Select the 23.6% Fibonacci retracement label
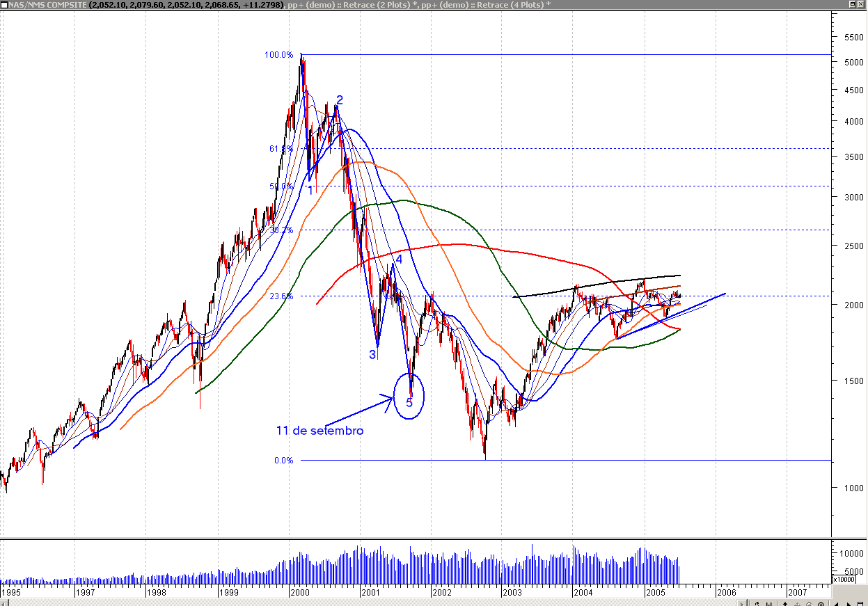 coord(281,296)
